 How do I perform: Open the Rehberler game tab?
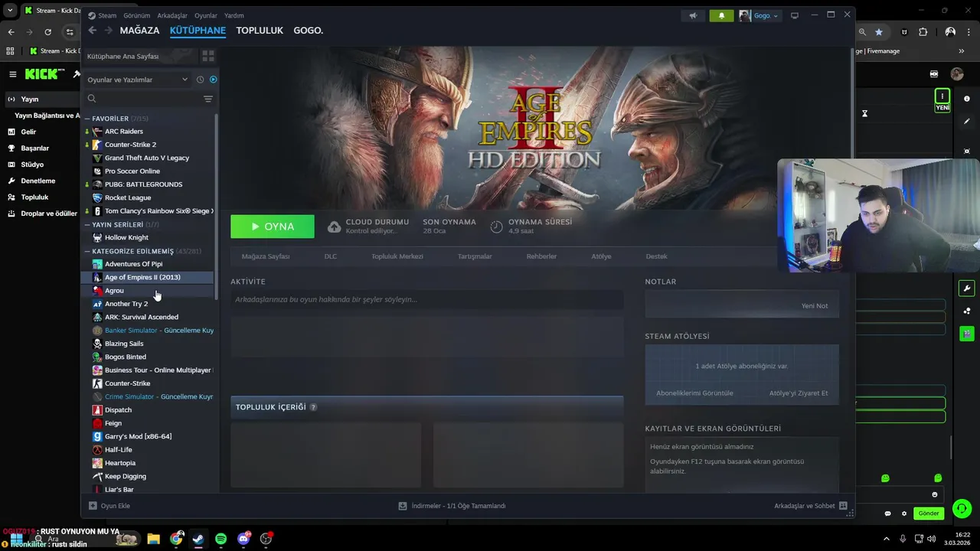[x=541, y=256]
